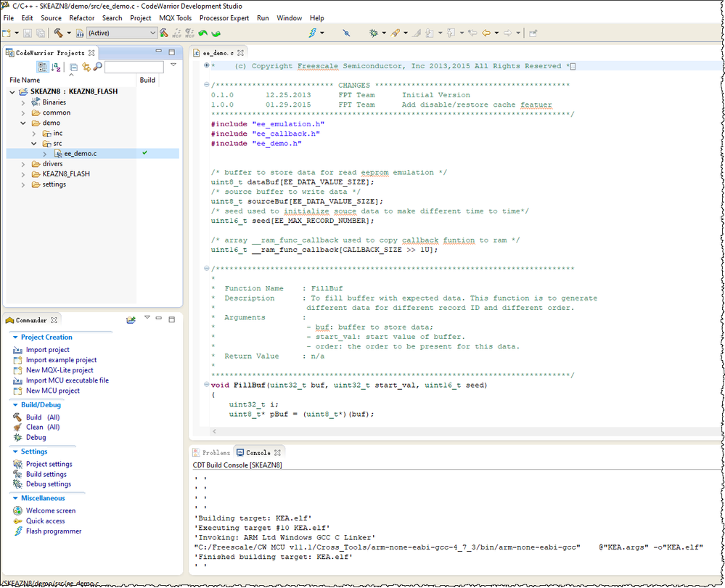Click Build (All) in Commander panel

tap(42, 417)
